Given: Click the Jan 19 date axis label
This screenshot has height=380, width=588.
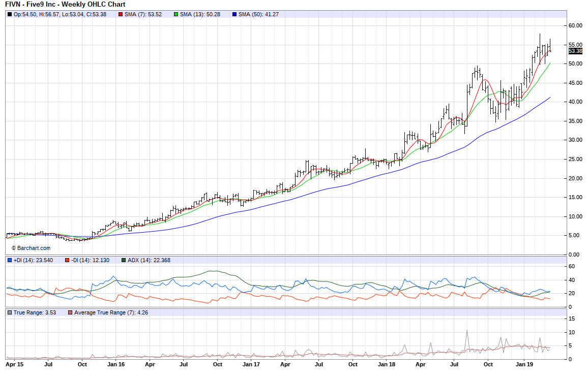Looking at the screenshot, I should (x=524, y=364).
